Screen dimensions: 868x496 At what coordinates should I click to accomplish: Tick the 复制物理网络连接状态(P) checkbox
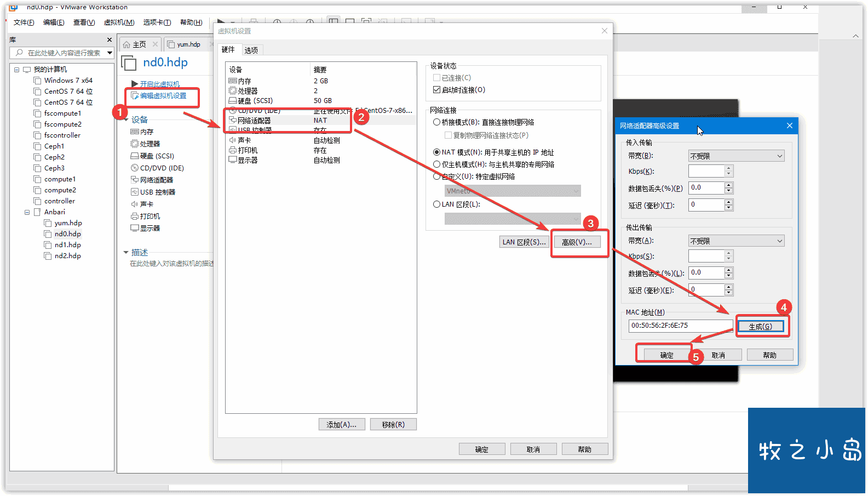click(x=448, y=135)
